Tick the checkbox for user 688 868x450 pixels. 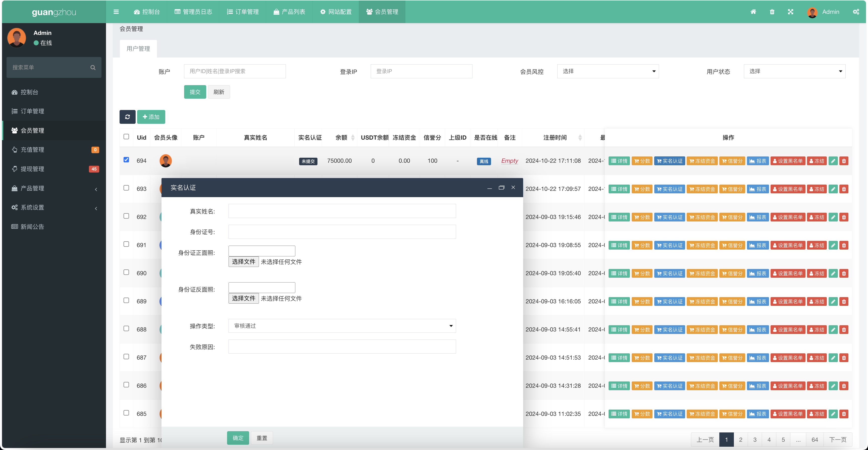click(x=126, y=328)
